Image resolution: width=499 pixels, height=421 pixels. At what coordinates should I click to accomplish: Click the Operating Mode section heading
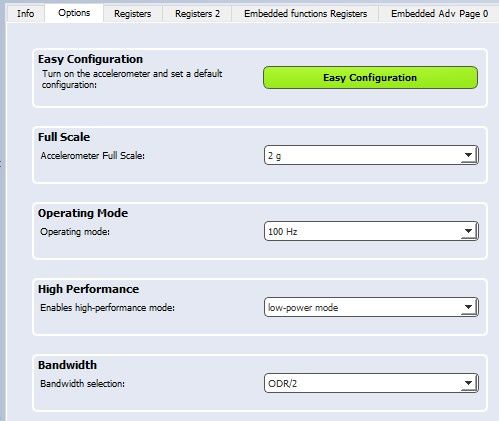[x=83, y=213]
